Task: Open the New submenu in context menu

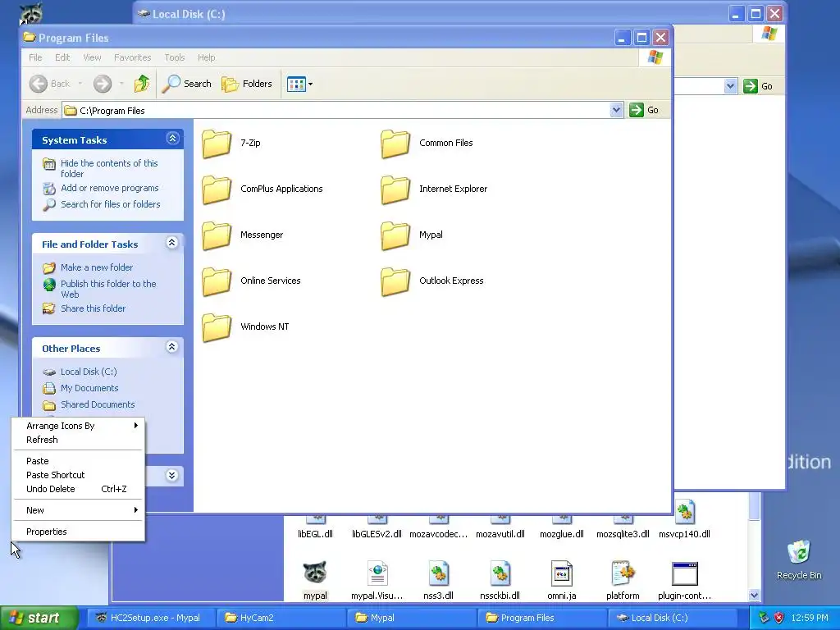Action: (x=78, y=510)
